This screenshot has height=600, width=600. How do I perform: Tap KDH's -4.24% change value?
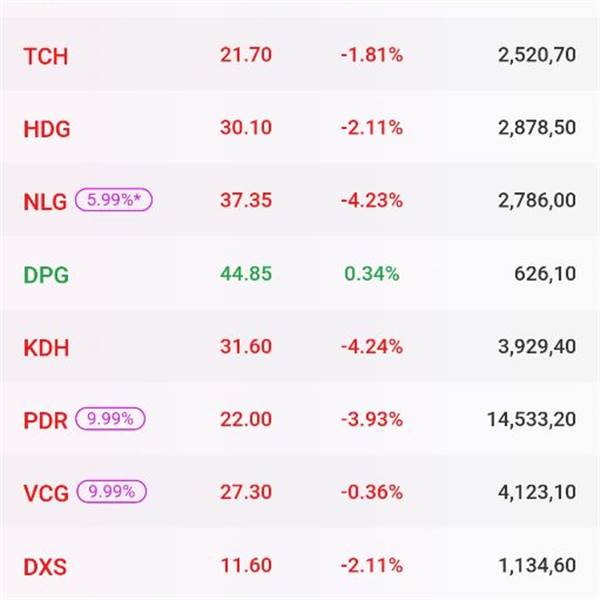click(371, 347)
